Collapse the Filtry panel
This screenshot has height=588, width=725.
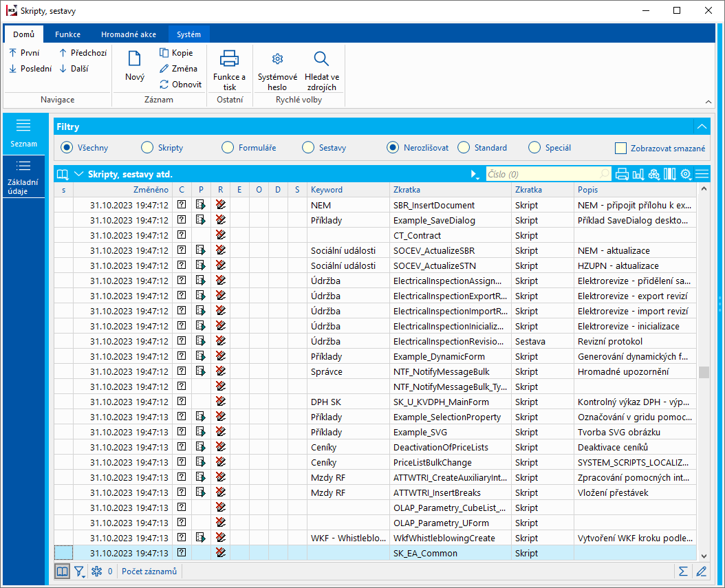pos(702,127)
